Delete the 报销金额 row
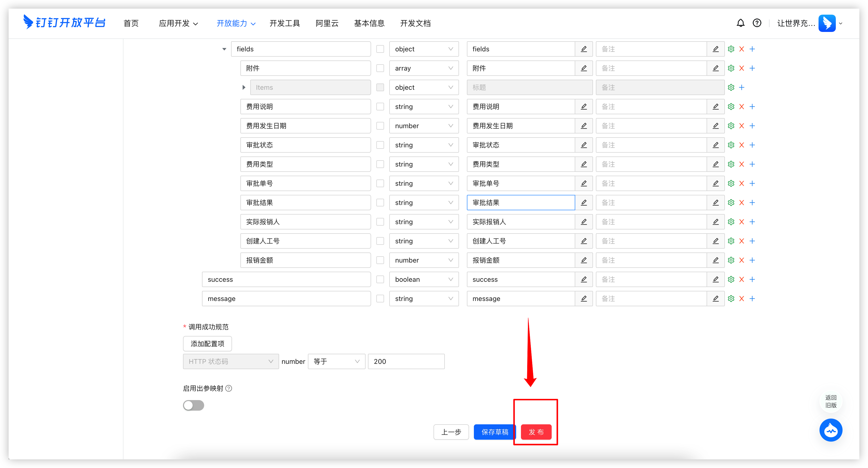This screenshot has width=868, height=468. tap(741, 260)
